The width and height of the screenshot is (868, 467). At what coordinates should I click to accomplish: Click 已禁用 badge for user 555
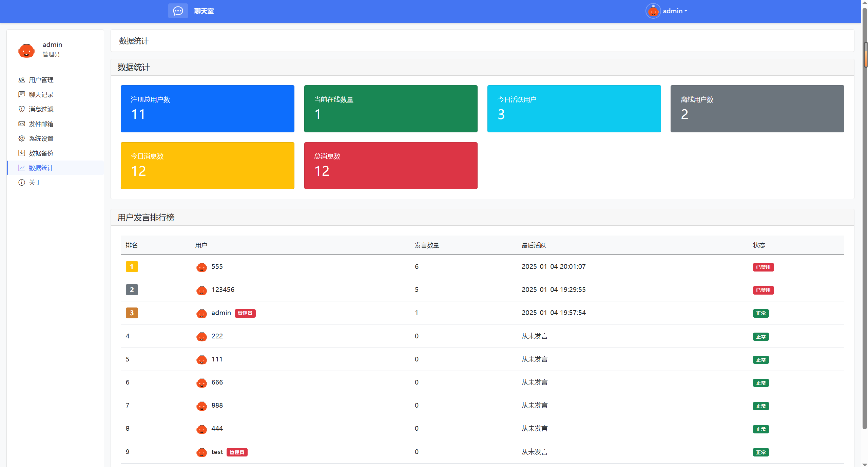point(763,267)
